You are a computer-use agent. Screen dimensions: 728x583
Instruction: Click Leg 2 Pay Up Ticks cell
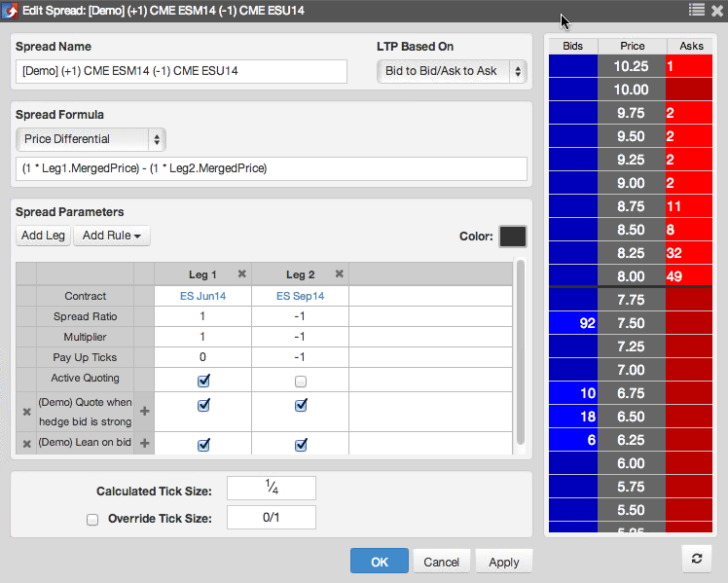pos(300,357)
